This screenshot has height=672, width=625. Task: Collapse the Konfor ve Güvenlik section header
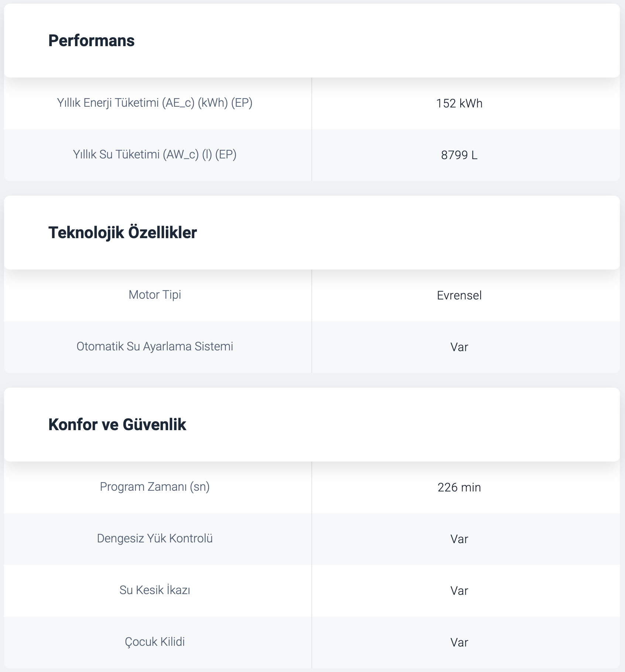(312, 425)
